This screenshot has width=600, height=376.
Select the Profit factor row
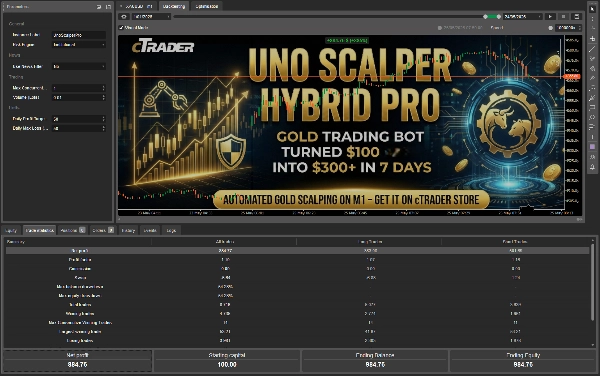297,260
